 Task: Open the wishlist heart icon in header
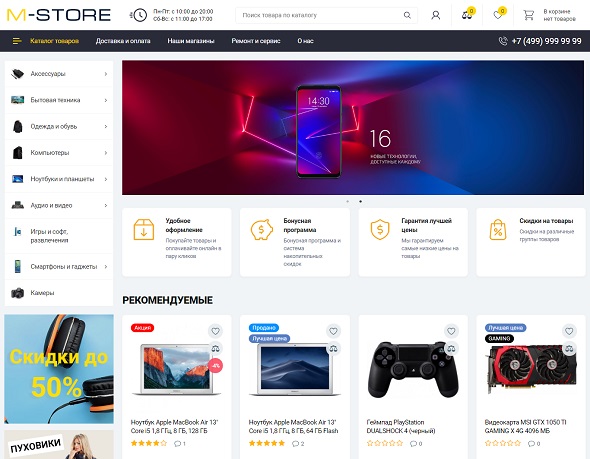[x=498, y=15]
